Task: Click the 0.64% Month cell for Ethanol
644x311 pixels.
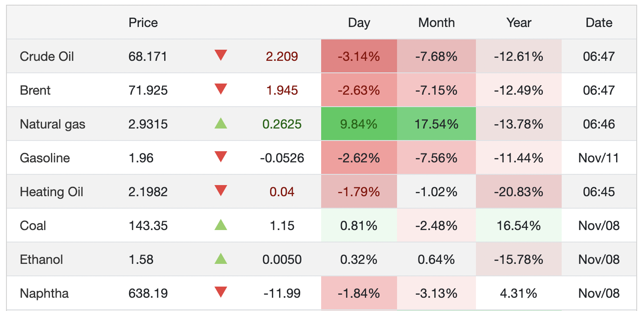Action: pos(436,259)
